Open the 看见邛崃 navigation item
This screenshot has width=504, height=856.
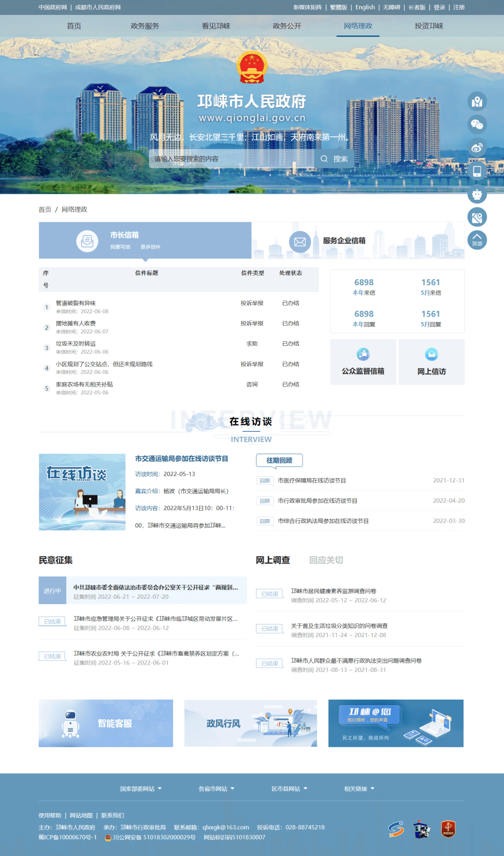coord(216,26)
